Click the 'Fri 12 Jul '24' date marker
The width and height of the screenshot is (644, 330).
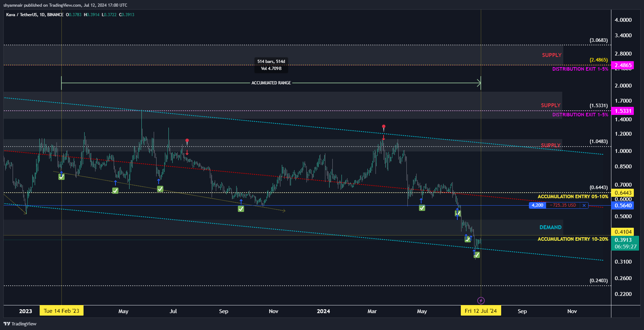[x=481, y=311]
